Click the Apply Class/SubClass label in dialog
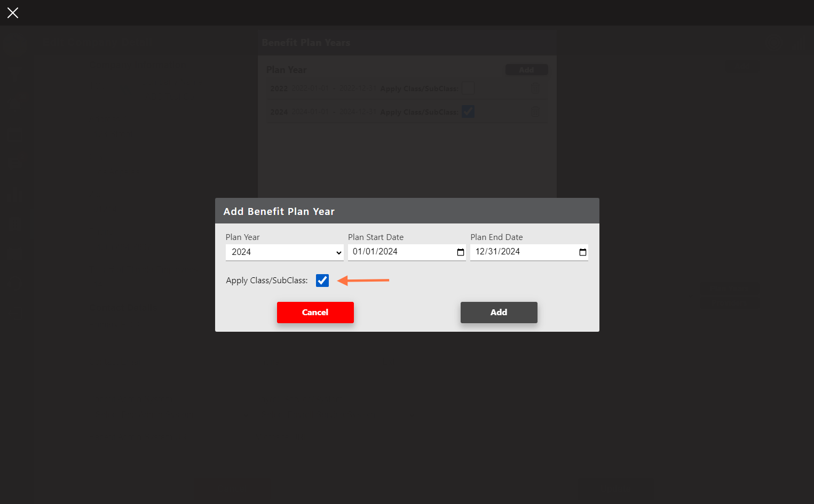The image size is (814, 504). (267, 281)
